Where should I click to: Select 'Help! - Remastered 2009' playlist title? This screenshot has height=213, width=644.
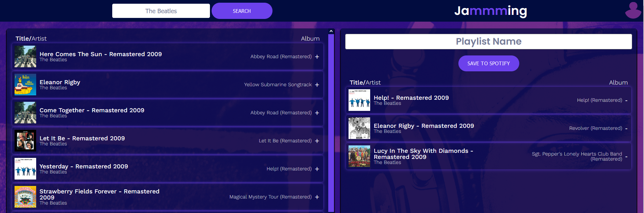(x=411, y=98)
